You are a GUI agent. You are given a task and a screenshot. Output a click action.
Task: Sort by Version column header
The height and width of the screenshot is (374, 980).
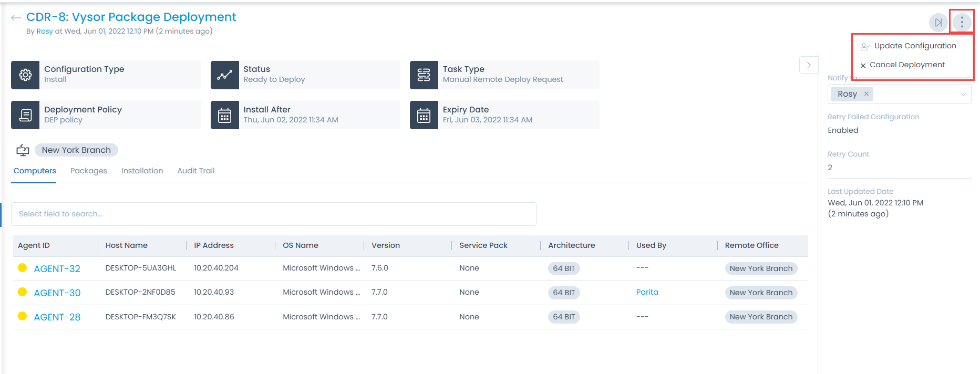click(386, 245)
